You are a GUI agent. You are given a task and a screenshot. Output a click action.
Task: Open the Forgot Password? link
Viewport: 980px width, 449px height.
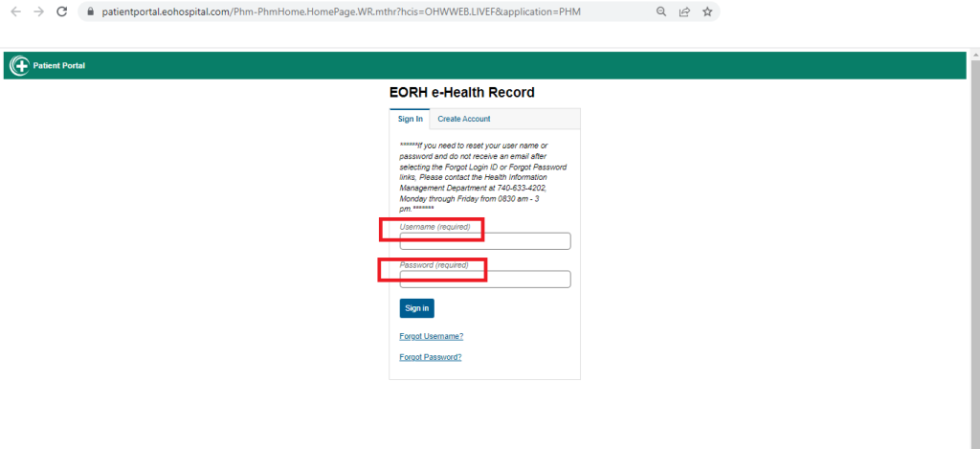431,358
